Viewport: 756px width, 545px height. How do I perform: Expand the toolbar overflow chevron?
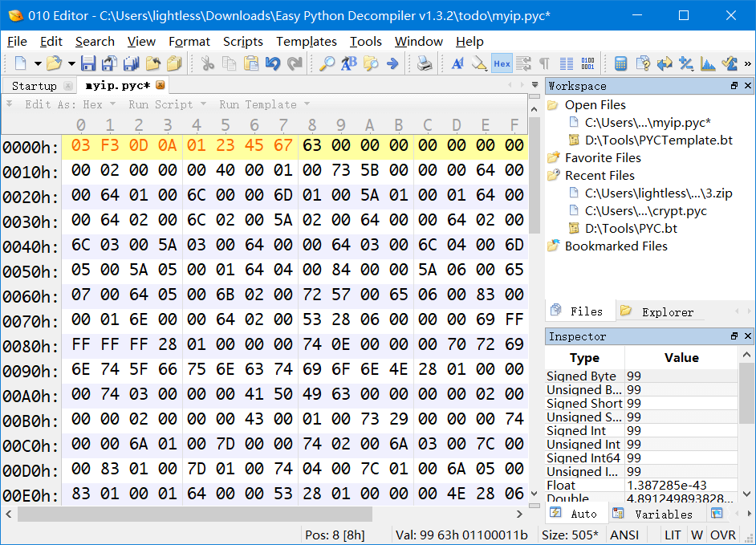[748, 63]
